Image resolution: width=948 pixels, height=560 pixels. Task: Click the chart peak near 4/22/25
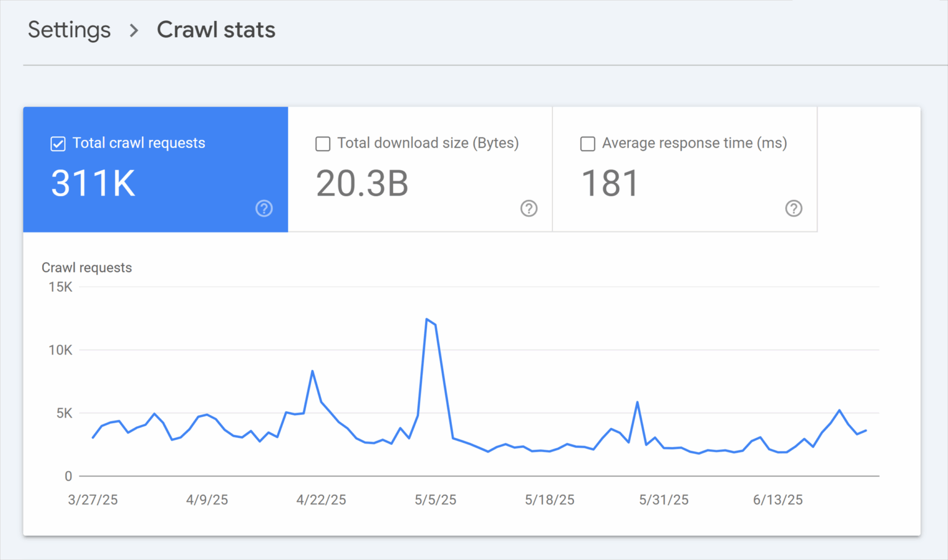[x=313, y=371]
